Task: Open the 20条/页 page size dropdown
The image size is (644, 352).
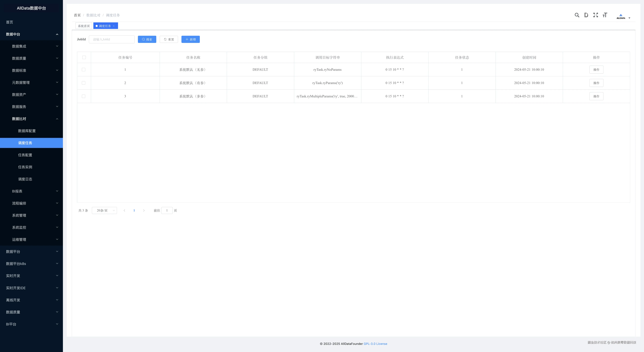Action: [104, 210]
